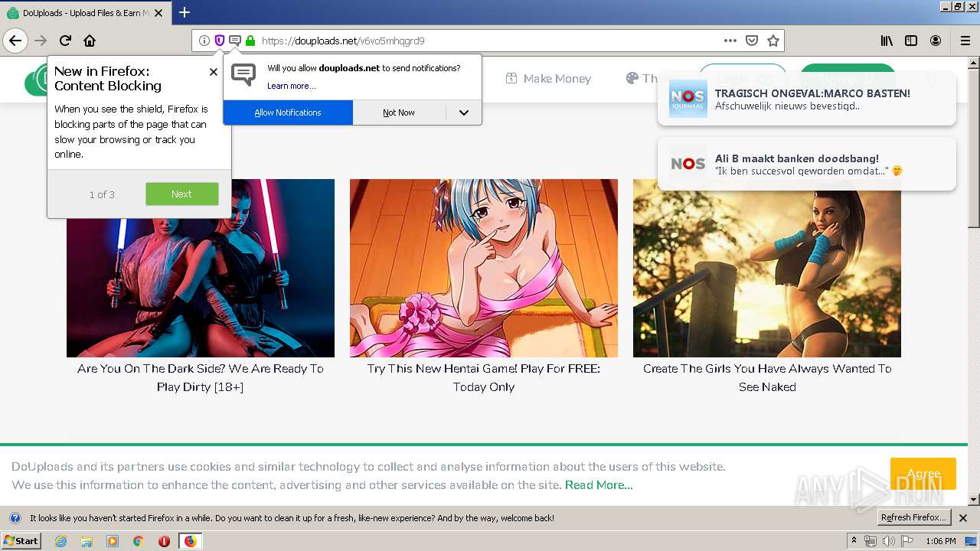This screenshot has height=551, width=980.
Task: Agree to the cookie notice
Action: coord(923,474)
